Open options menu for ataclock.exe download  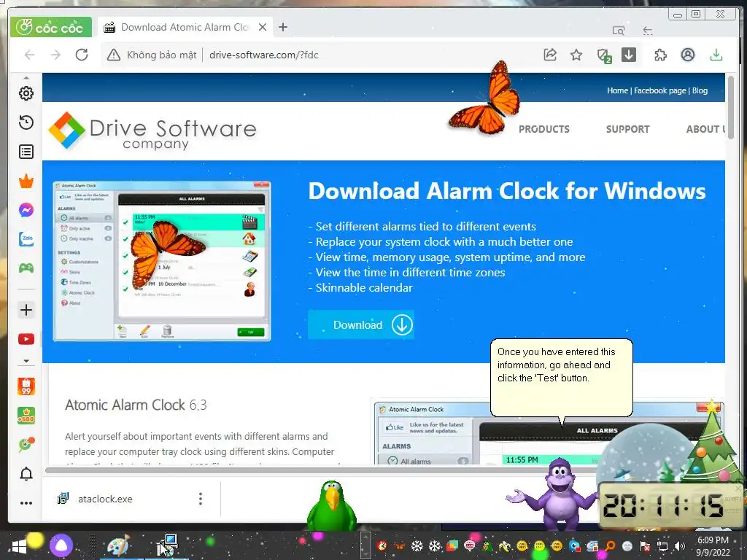click(201, 499)
